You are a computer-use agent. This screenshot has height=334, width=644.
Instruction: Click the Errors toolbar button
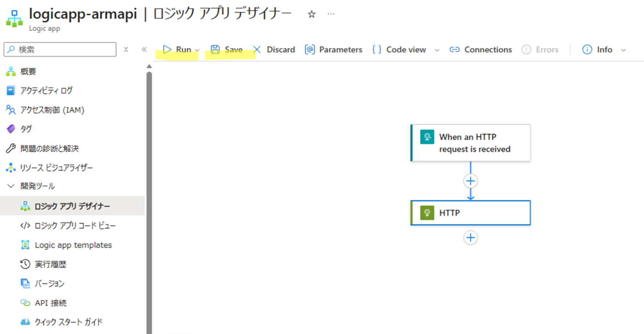(x=540, y=50)
